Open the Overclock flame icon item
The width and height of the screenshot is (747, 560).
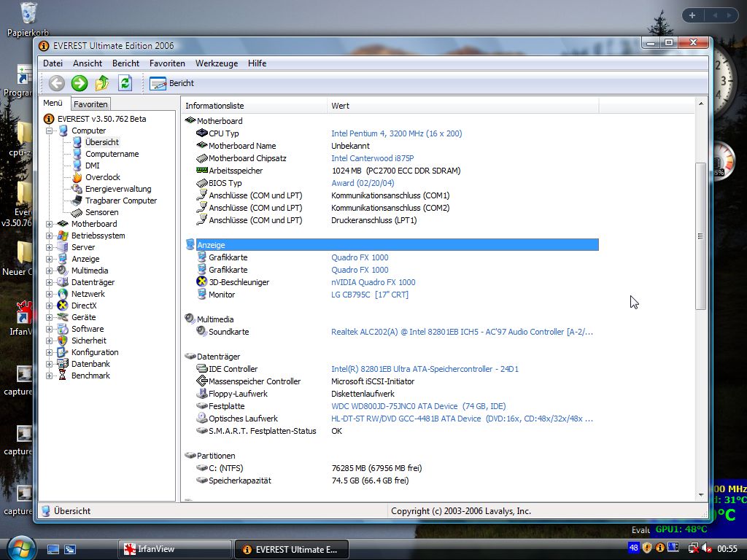point(77,177)
